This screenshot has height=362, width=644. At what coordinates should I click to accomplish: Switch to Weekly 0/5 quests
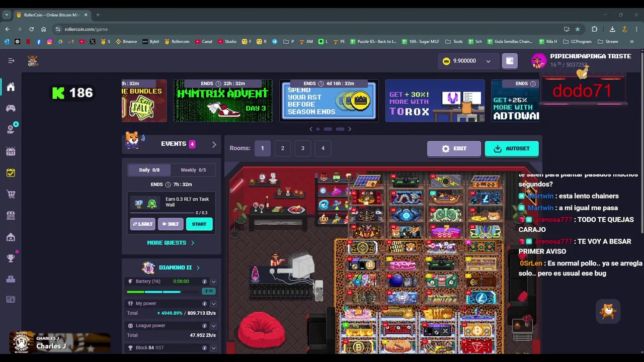point(193,170)
